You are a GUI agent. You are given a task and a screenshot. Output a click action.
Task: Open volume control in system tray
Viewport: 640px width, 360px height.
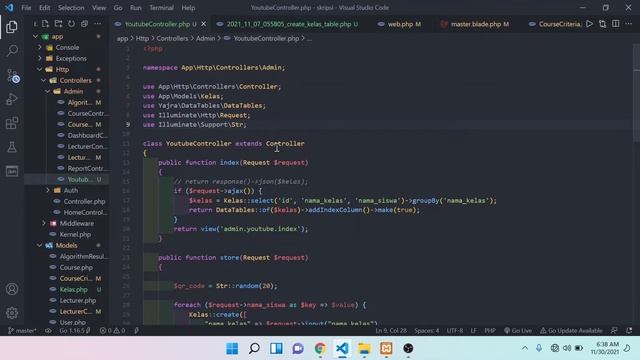(567, 348)
